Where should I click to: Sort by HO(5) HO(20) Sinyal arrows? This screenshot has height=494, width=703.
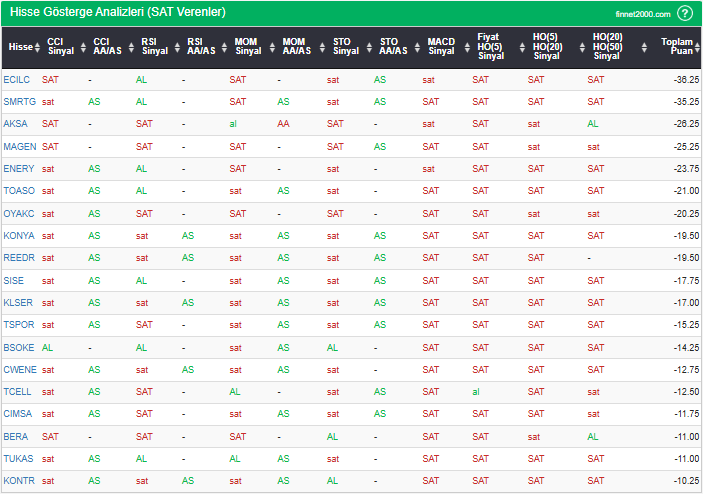pyautogui.click(x=582, y=47)
